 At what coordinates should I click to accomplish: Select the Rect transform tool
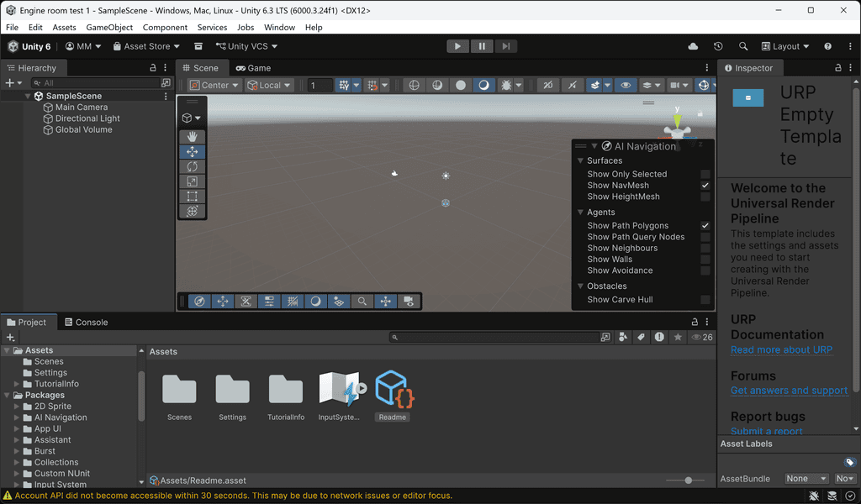[x=193, y=196]
